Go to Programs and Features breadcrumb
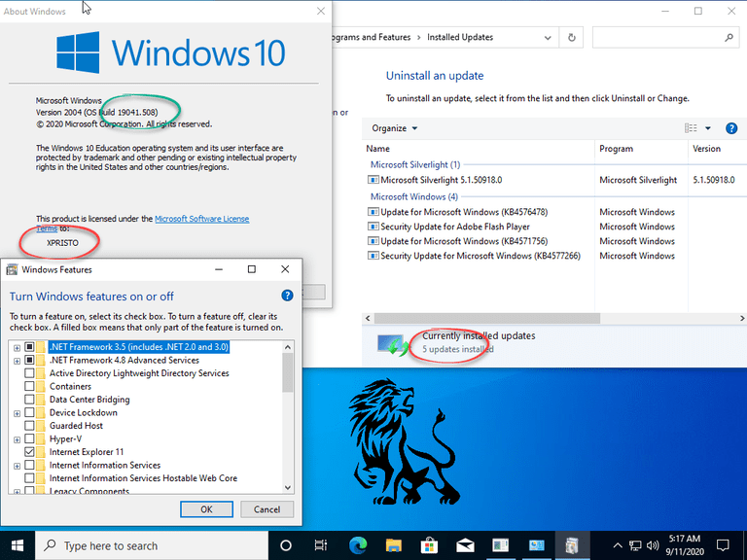 [372, 37]
